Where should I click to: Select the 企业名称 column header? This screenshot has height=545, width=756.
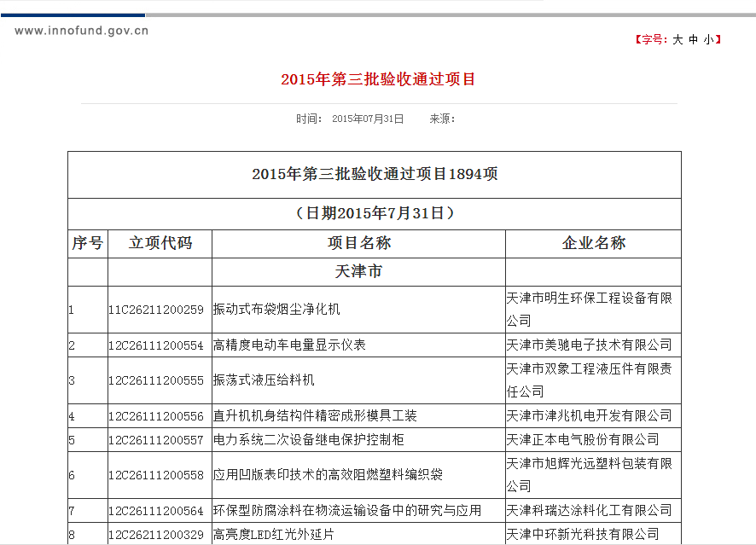(x=593, y=243)
